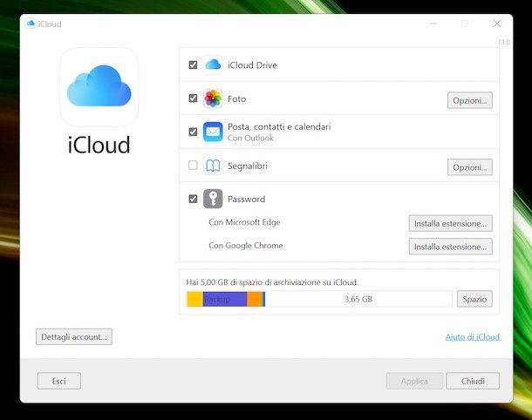
Task: Open the Aiuto di iCloud link
Action: pos(472,337)
